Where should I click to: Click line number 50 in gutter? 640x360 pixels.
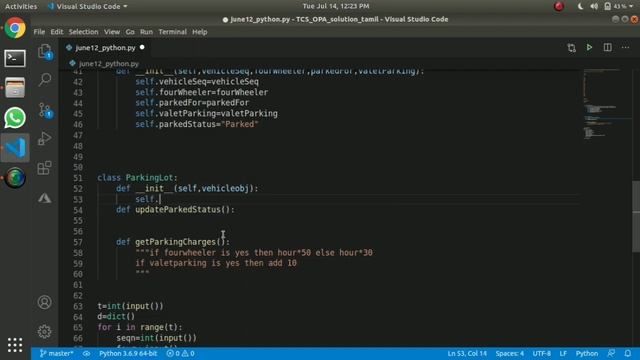(78, 167)
